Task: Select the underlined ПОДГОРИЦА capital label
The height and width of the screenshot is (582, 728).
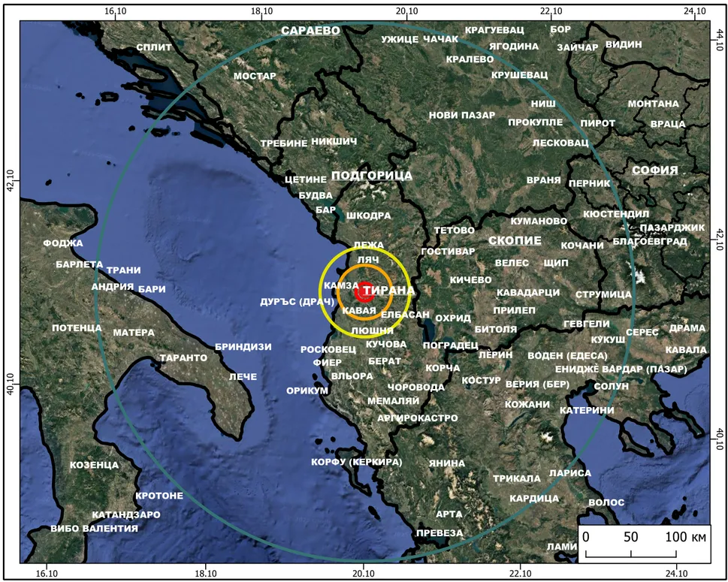Action: (372, 176)
